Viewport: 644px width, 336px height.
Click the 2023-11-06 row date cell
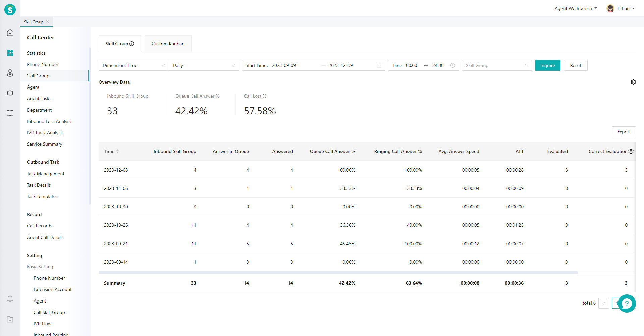click(x=116, y=188)
